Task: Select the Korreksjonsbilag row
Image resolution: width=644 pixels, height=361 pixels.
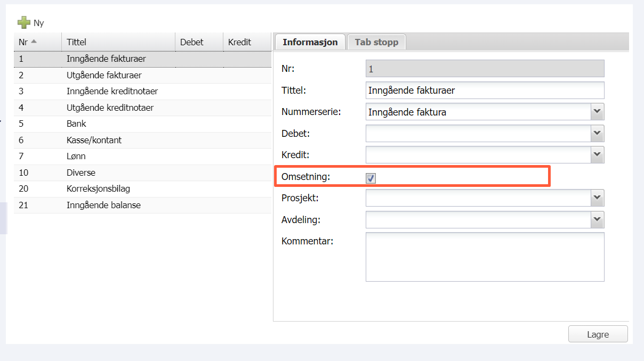Action: [x=98, y=188]
